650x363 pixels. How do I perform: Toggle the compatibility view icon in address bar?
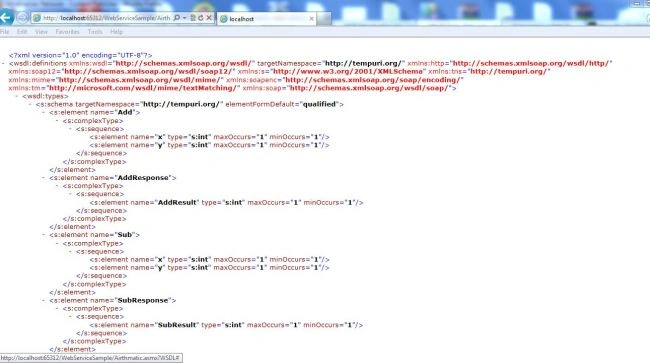[193, 18]
